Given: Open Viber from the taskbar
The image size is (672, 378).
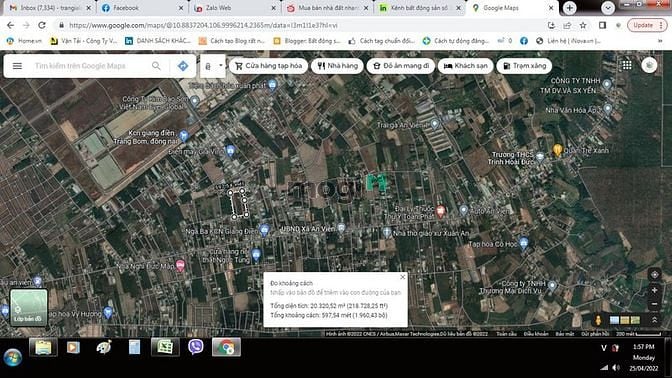Looking at the screenshot, I should point(196,347).
